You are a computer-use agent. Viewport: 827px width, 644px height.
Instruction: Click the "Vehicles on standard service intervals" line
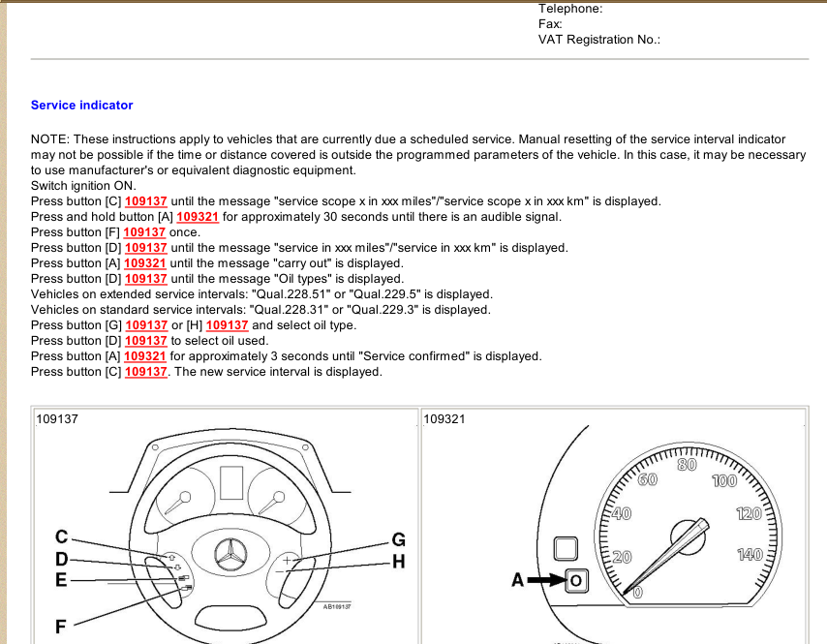(260, 310)
